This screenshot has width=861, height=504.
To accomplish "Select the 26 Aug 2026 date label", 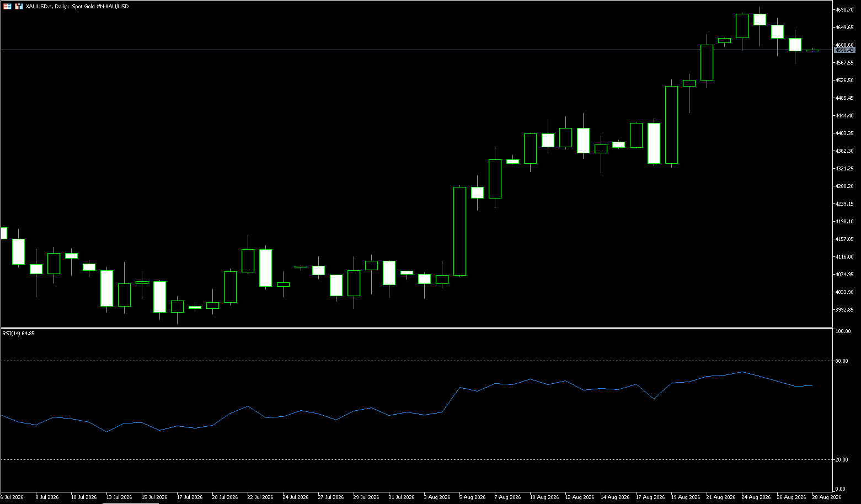I will (x=791, y=497).
